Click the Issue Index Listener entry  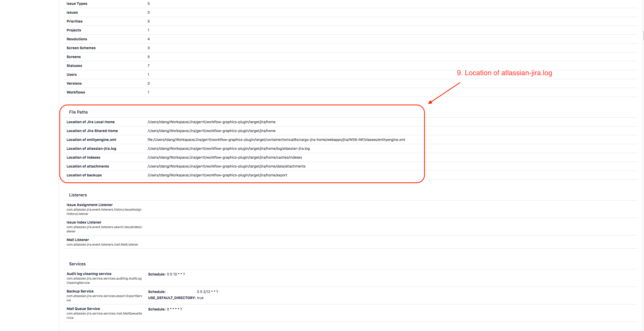pos(84,222)
